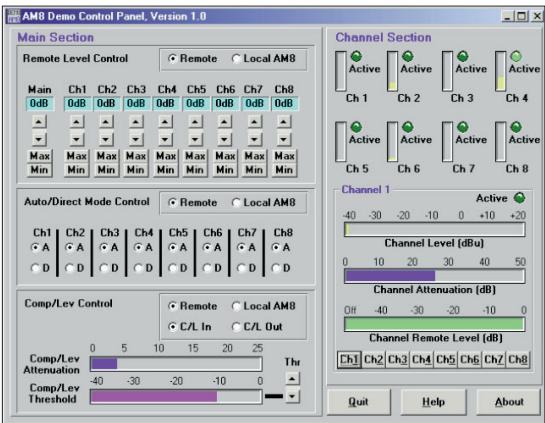Viewport: 545px width, 423px height.
Task: Increase the Thr threshold with up arrow
Action: click(292, 379)
